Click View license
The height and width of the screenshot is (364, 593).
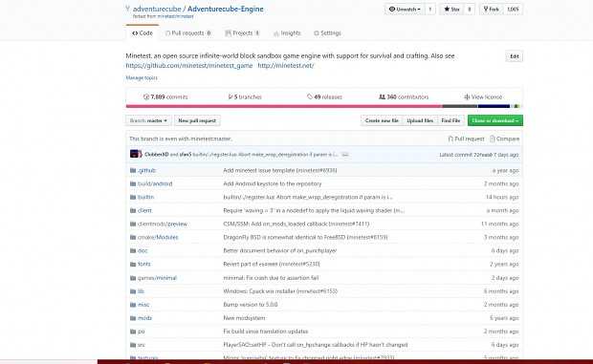pyautogui.click(x=483, y=97)
